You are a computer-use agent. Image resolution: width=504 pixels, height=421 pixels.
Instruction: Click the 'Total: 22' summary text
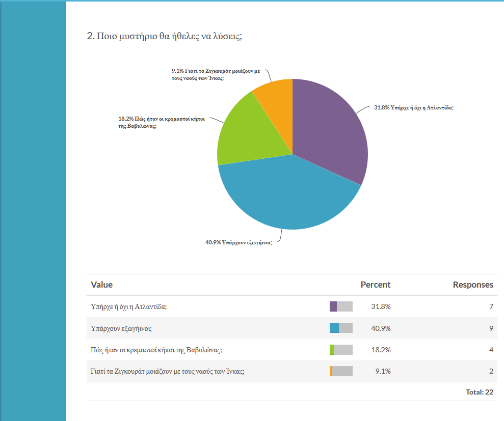(x=479, y=392)
